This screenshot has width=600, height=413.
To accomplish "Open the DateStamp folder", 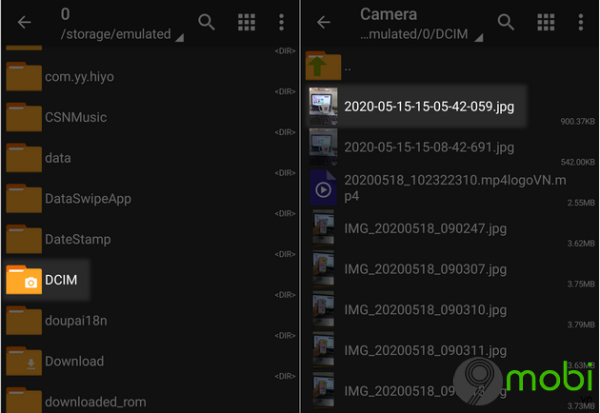I will click(77, 239).
